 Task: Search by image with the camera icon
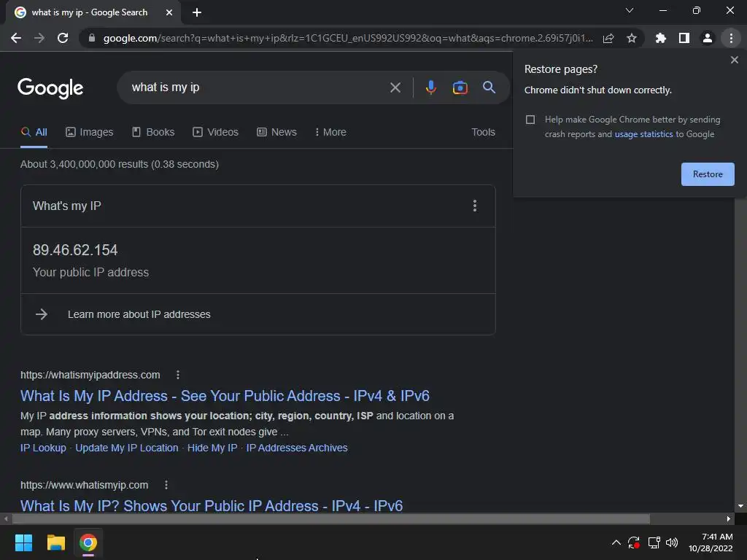click(460, 87)
